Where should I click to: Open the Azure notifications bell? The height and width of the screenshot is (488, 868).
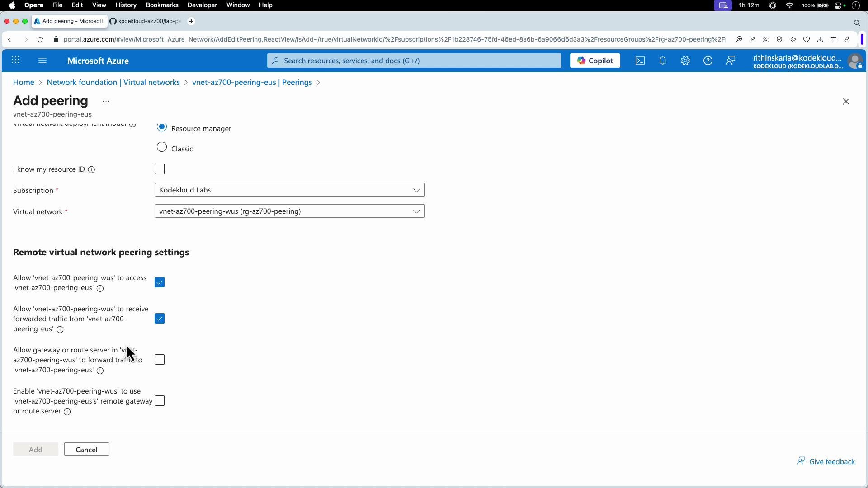point(663,61)
